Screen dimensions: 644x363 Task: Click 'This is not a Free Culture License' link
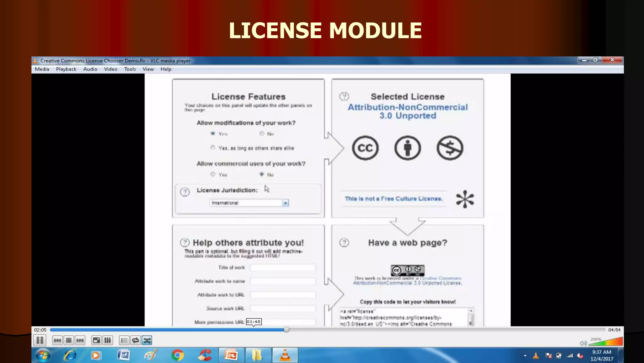coord(394,199)
